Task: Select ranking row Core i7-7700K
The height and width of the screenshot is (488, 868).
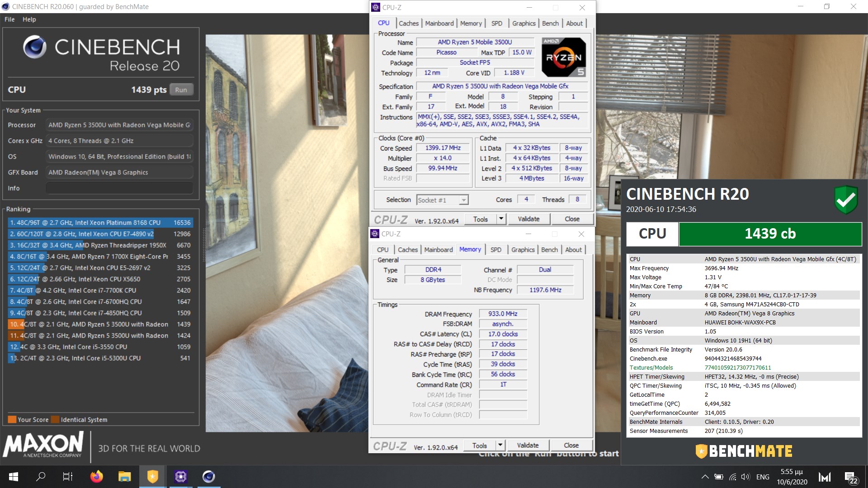Action: (100, 290)
